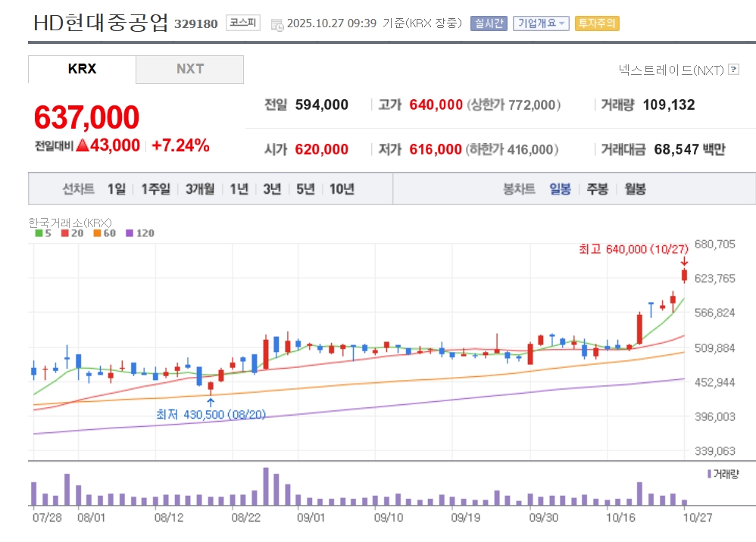Select the 5년 line chart period
The height and width of the screenshot is (542, 756).
[x=305, y=188]
